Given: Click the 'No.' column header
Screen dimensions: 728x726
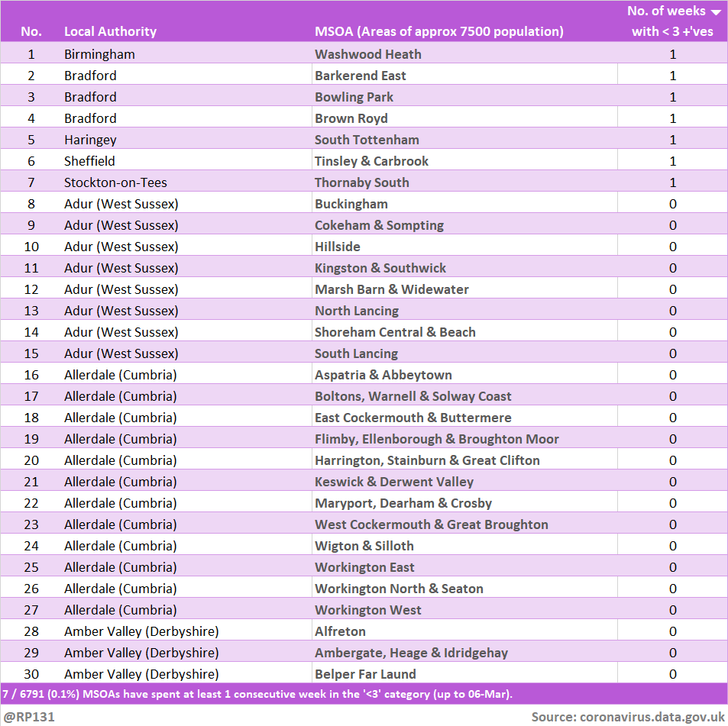Looking at the screenshot, I should click(x=31, y=31).
